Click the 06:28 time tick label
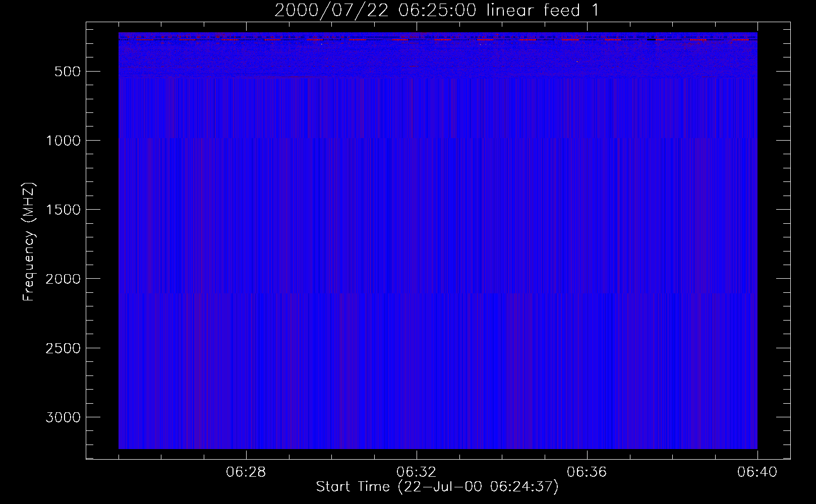The image size is (816, 504). tap(246, 472)
